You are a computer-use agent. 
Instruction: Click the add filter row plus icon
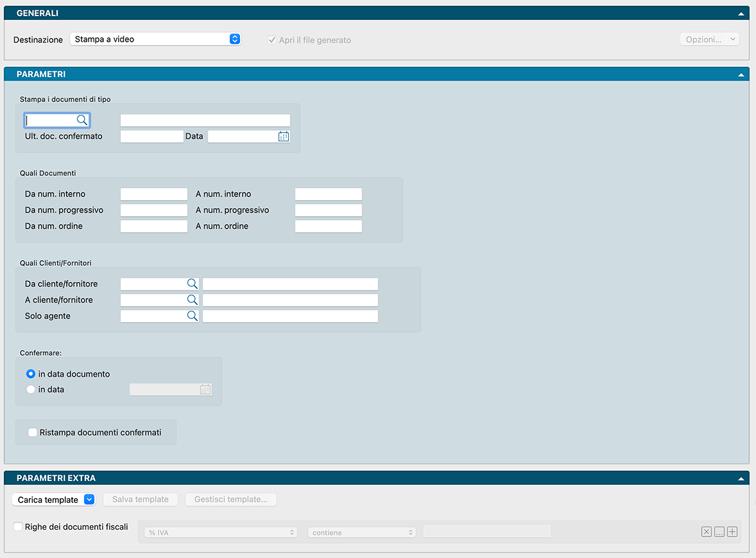point(732,532)
